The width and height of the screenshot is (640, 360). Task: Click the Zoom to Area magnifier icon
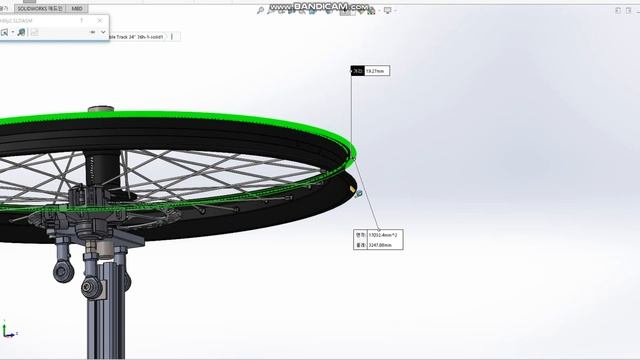coord(271,10)
